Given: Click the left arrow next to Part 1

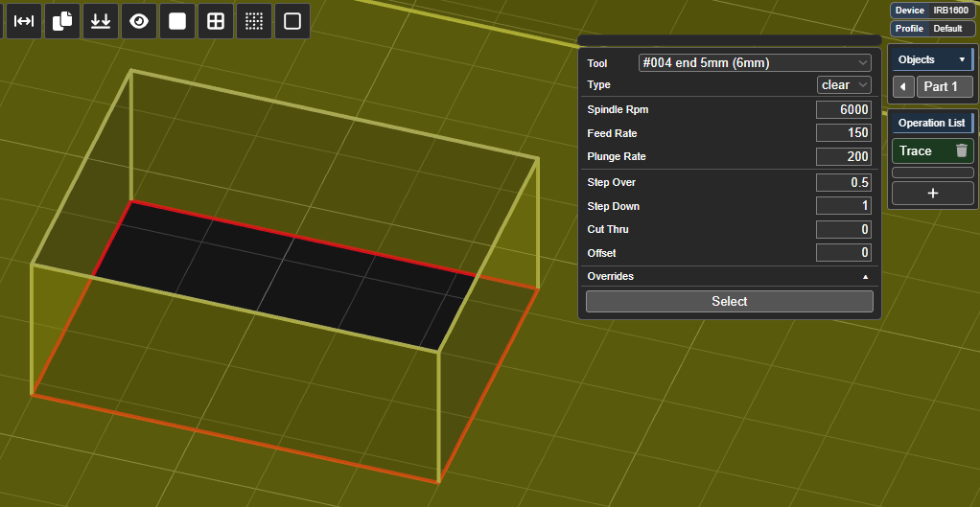Looking at the screenshot, I should pos(903,87).
